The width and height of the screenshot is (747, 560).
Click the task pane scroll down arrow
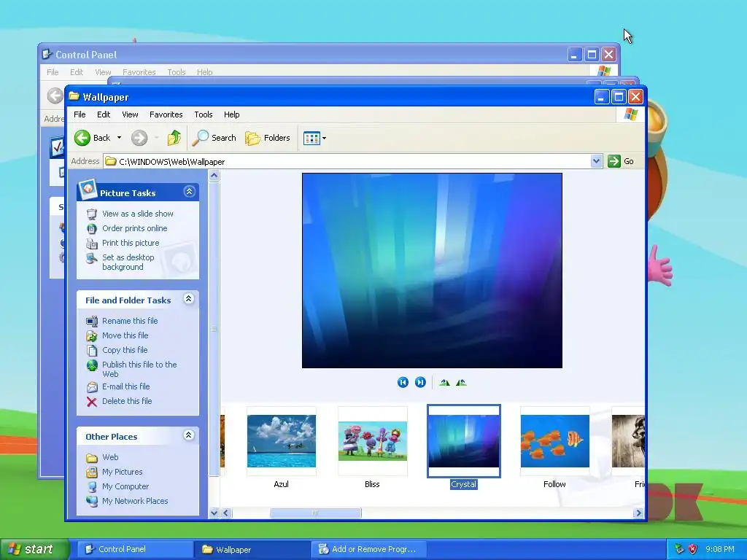tap(214, 513)
